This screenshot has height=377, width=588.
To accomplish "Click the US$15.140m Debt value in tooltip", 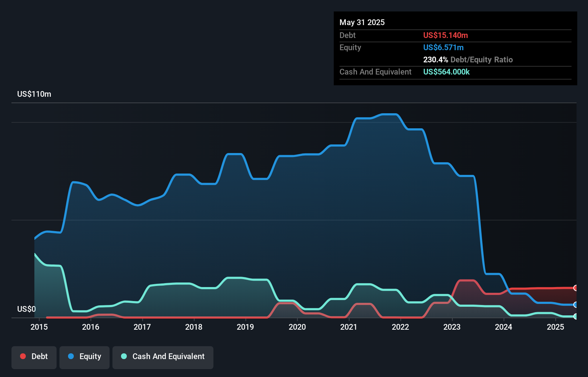I will [445, 35].
